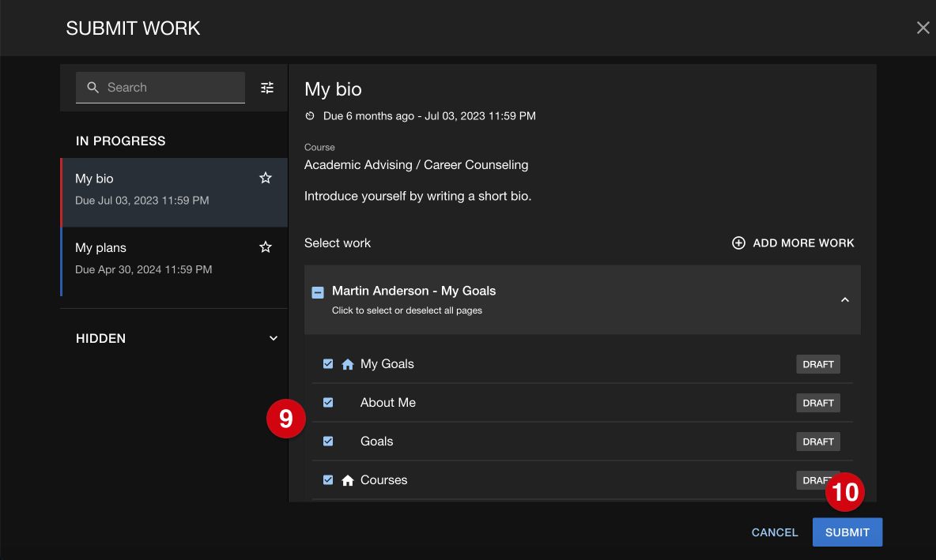Image resolution: width=936 pixels, height=560 pixels.
Task: Click the plus icon for Add More Work
Action: [x=738, y=242]
